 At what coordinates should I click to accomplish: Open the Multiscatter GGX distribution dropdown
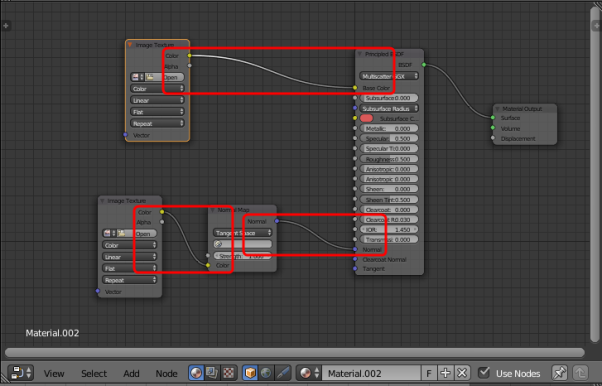pos(389,76)
